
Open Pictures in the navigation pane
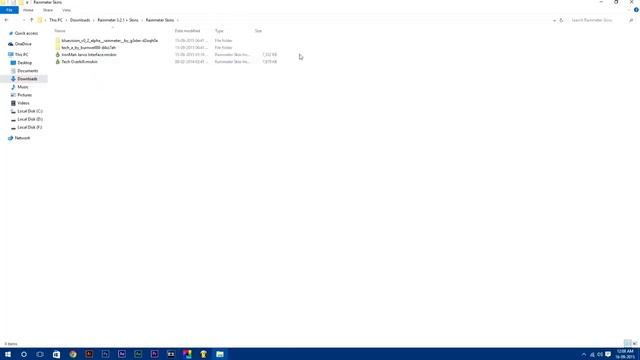point(24,95)
